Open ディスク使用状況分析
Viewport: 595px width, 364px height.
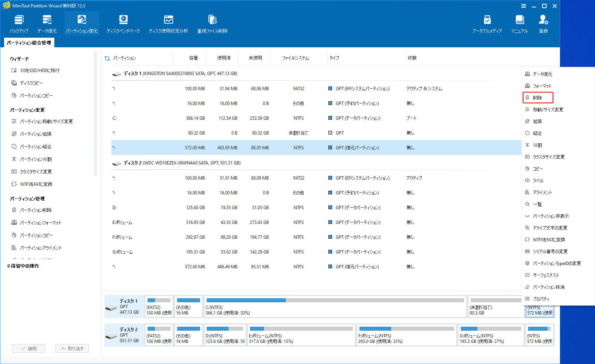tap(168, 23)
